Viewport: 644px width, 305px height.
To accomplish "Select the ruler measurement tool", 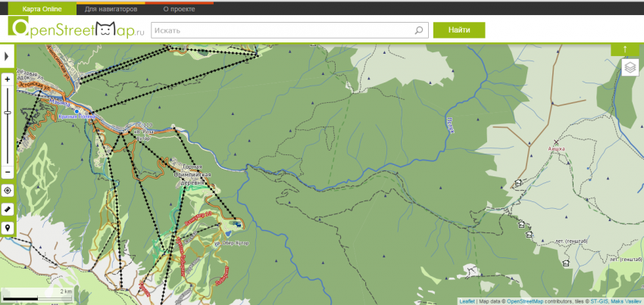I will pyautogui.click(x=8, y=209).
